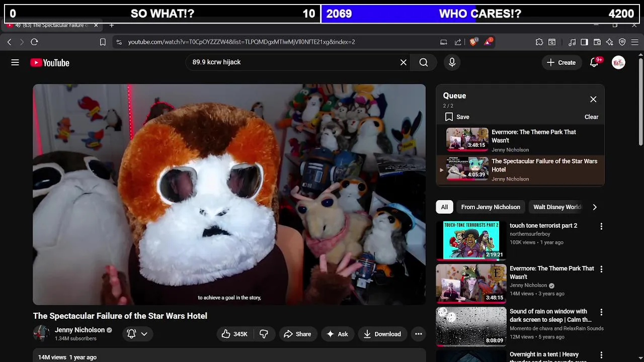Toggle the browser sidebar panel

click(584, 42)
